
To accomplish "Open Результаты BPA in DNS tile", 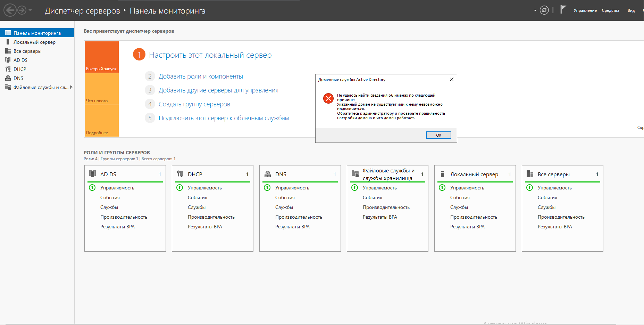I will [x=292, y=227].
